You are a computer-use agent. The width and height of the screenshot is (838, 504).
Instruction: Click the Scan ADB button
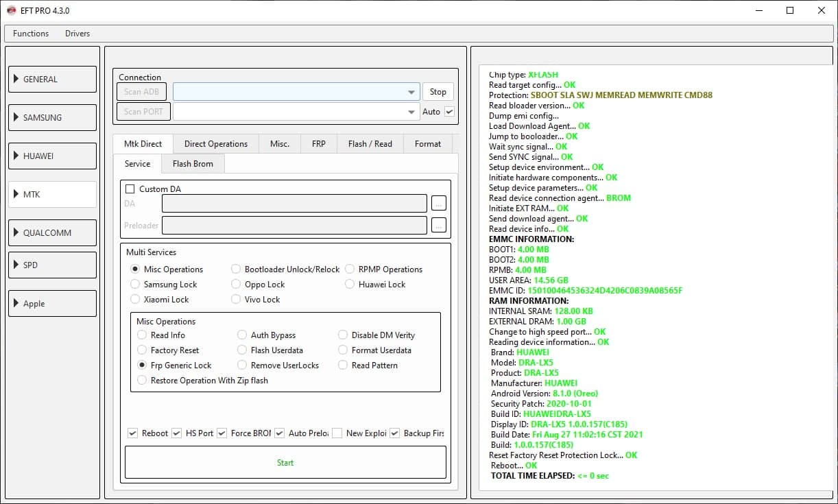pyautogui.click(x=141, y=92)
